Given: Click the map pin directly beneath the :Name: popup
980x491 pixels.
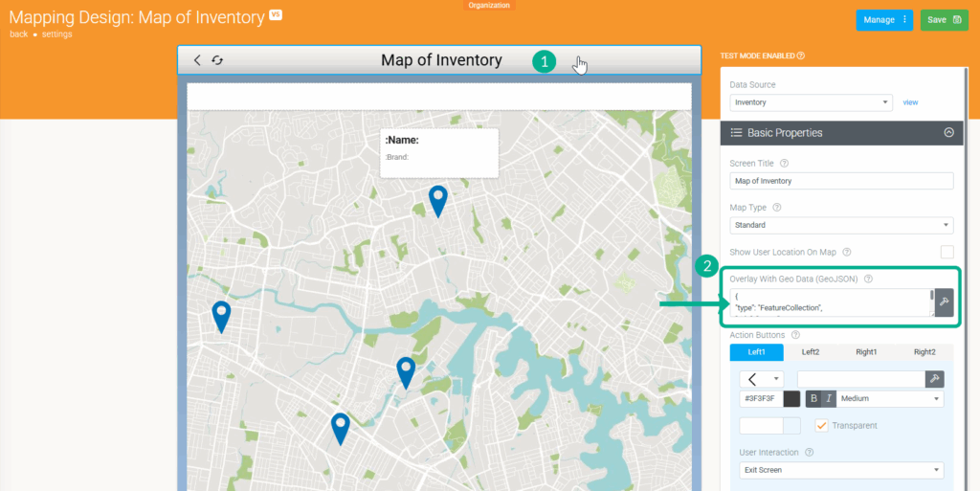Looking at the screenshot, I should coord(438,201).
